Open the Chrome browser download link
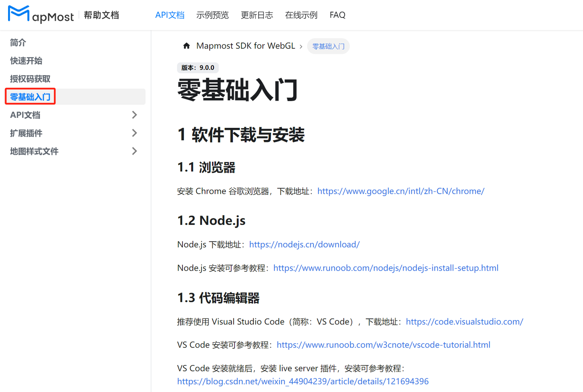The image size is (583, 392). pyautogui.click(x=401, y=191)
